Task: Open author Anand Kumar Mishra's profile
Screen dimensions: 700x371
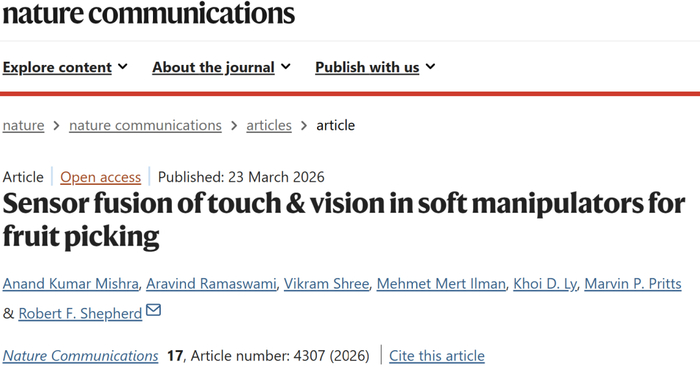Action: pos(71,283)
